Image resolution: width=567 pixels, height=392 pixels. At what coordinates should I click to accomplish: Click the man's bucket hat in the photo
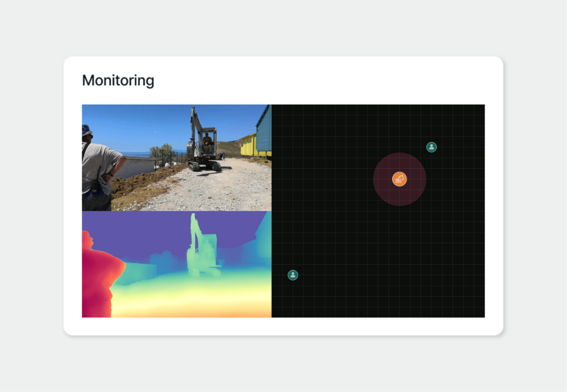click(x=86, y=130)
